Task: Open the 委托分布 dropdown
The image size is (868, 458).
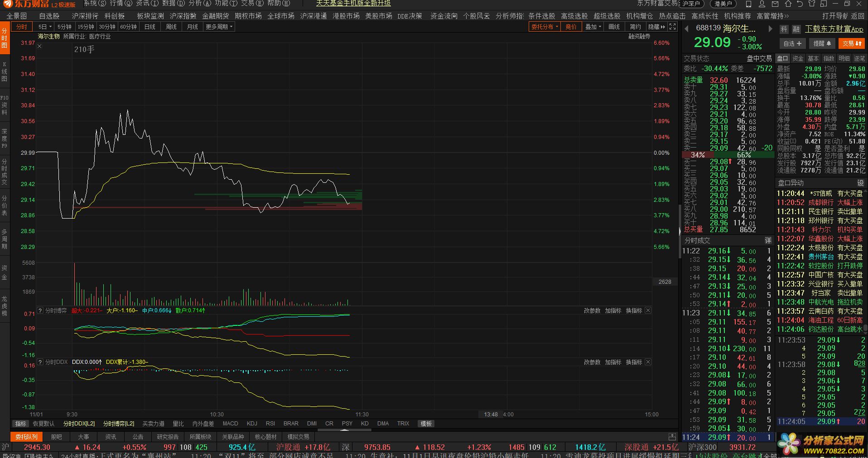Action: pos(545,27)
